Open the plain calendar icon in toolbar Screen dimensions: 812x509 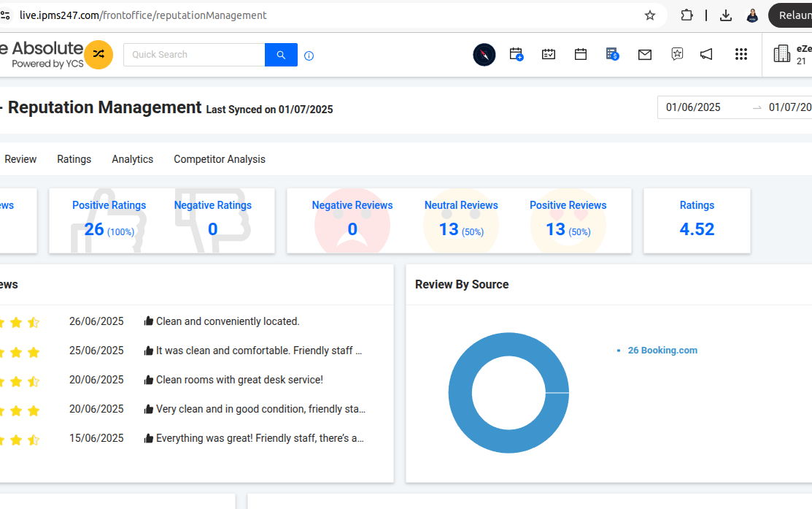pos(581,54)
